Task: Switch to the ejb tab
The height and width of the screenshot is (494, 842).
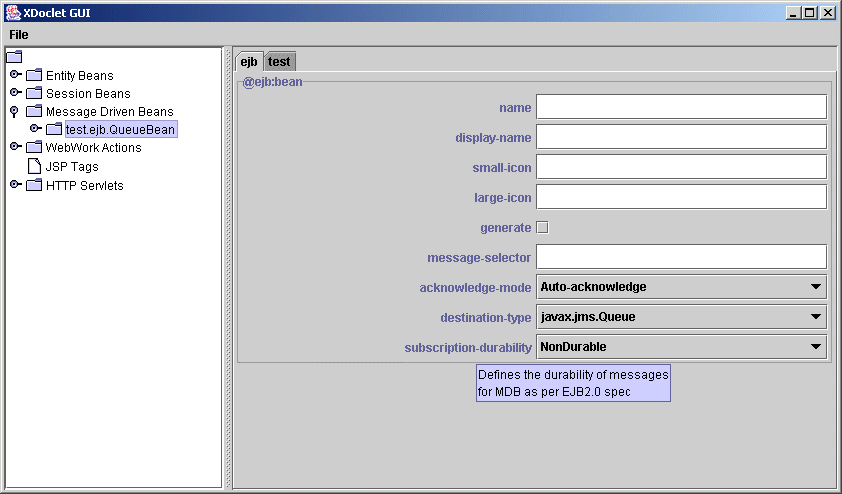Action: pos(249,62)
